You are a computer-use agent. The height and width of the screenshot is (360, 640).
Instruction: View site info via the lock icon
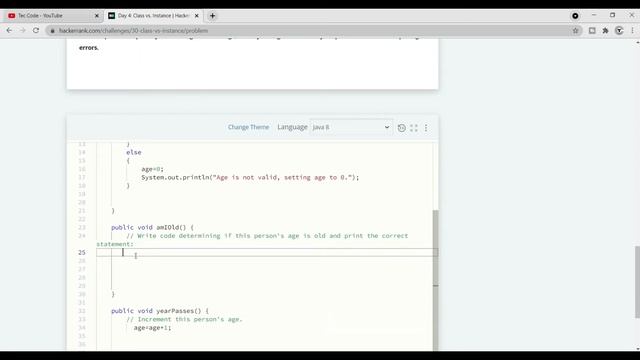pos(52,31)
